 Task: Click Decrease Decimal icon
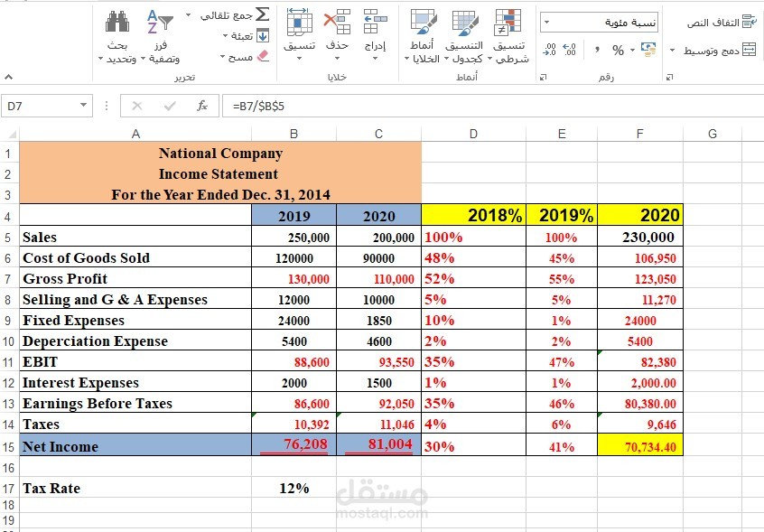point(550,50)
